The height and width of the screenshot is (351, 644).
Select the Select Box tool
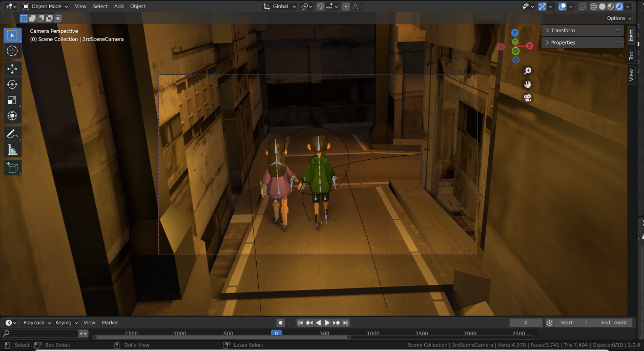(x=12, y=35)
